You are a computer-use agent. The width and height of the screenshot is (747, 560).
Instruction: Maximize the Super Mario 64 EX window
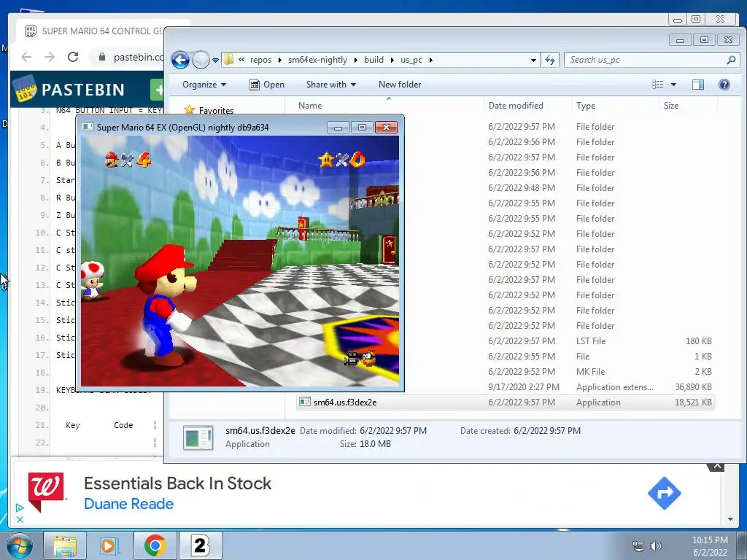click(x=362, y=127)
